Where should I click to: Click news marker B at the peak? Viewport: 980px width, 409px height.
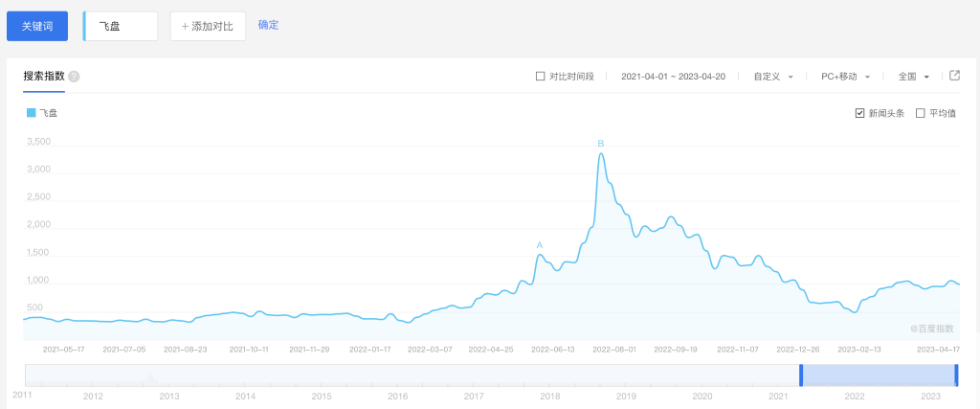[x=601, y=144]
